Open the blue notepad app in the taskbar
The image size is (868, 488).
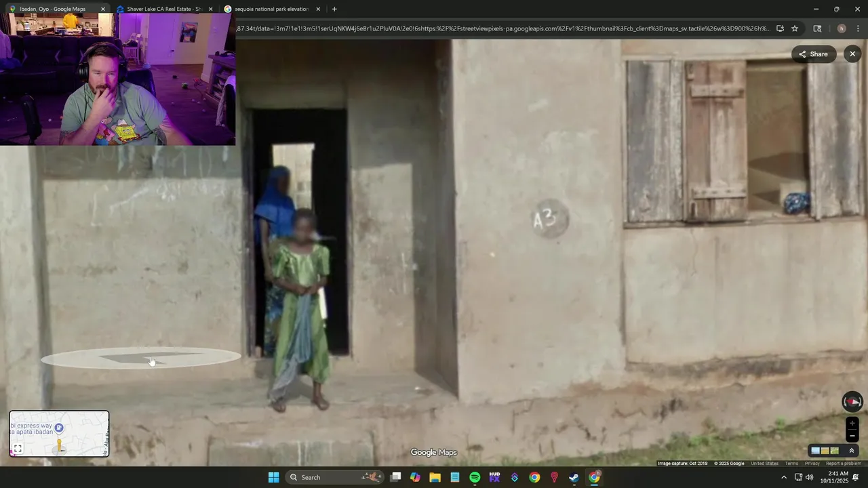tap(455, 477)
